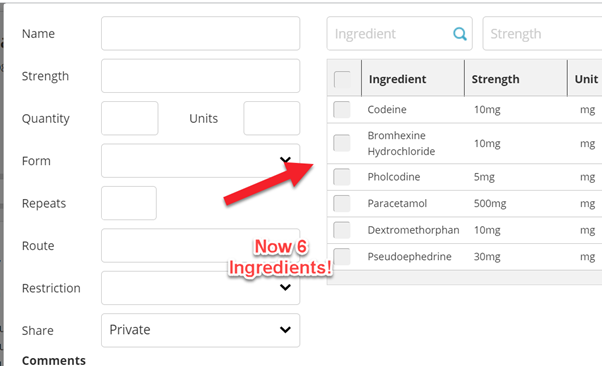Select the Bromhexine Hydrochloride checkbox
Image resolution: width=602 pixels, height=366 pixels.
click(342, 143)
